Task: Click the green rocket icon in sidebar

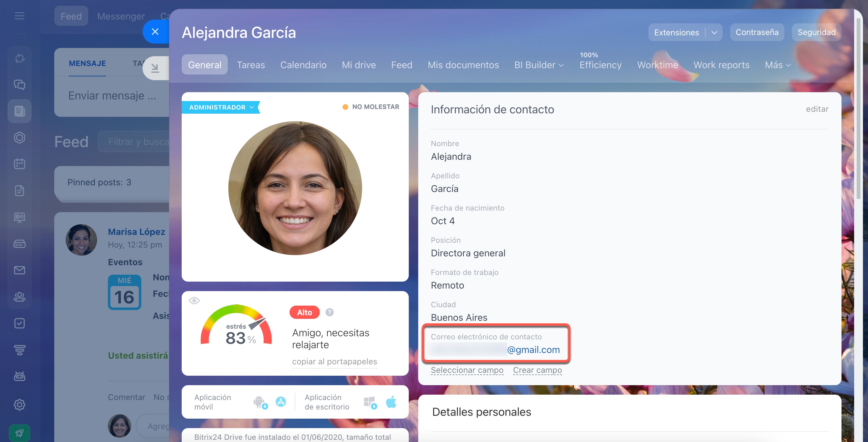Action: [x=20, y=433]
